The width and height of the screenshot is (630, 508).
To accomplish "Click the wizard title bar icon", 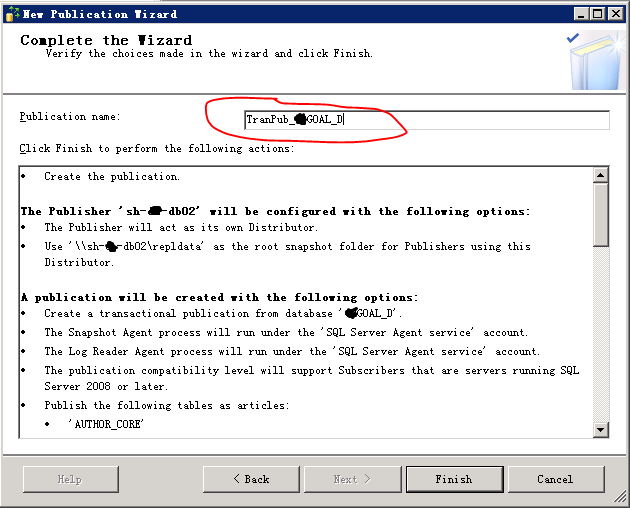I will (12, 14).
